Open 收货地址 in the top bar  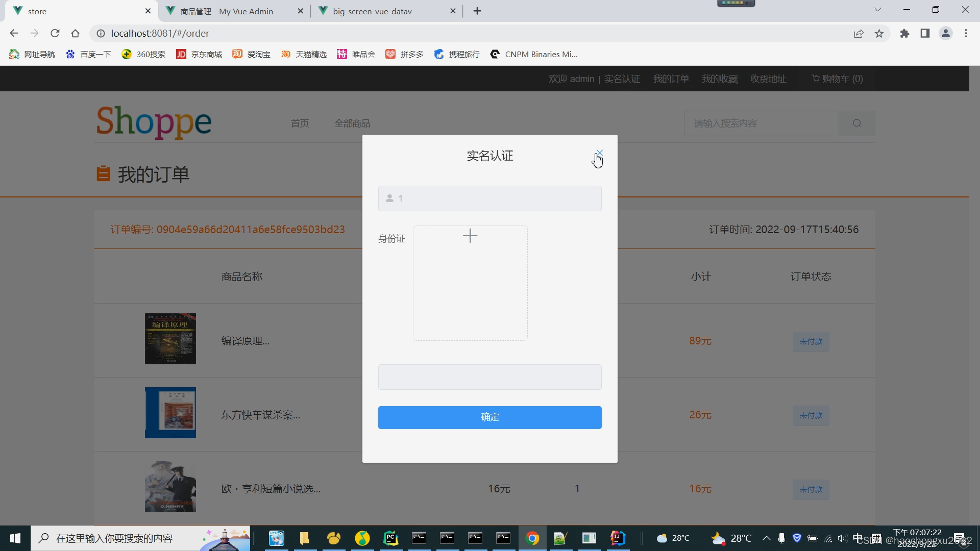(768, 79)
